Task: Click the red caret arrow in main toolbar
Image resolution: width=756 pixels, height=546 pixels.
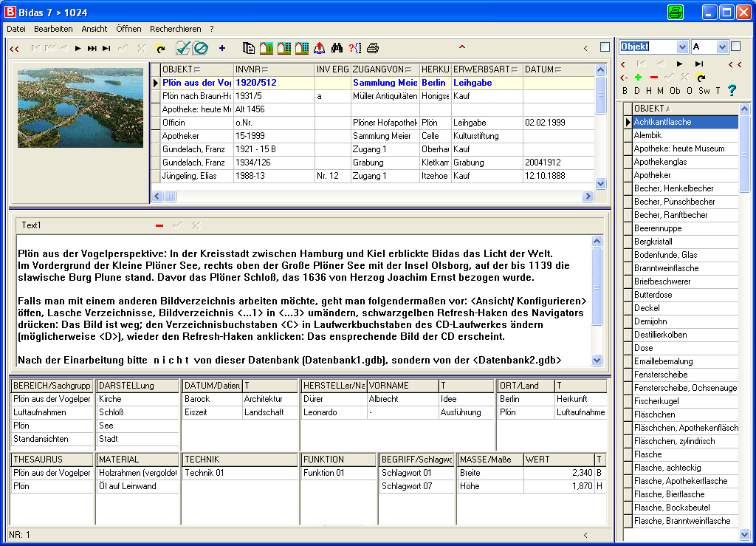Action: [462, 47]
